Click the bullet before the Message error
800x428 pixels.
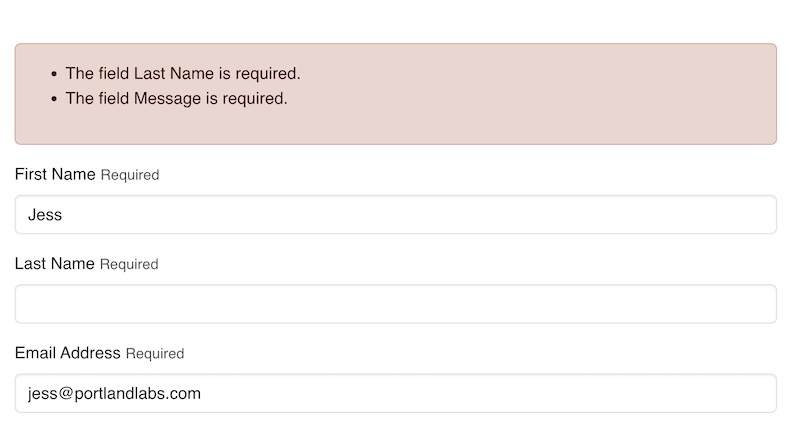click(x=53, y=99)
